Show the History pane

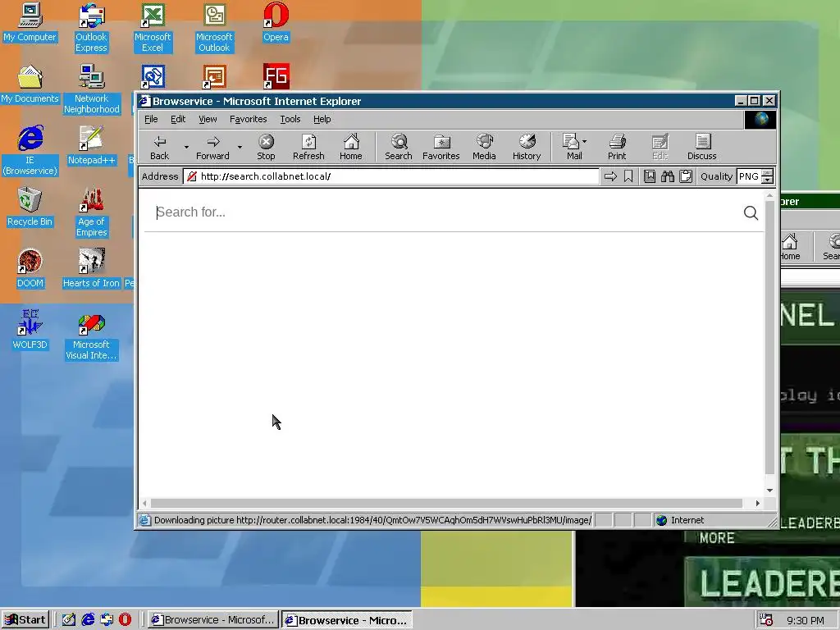point(527,148)
